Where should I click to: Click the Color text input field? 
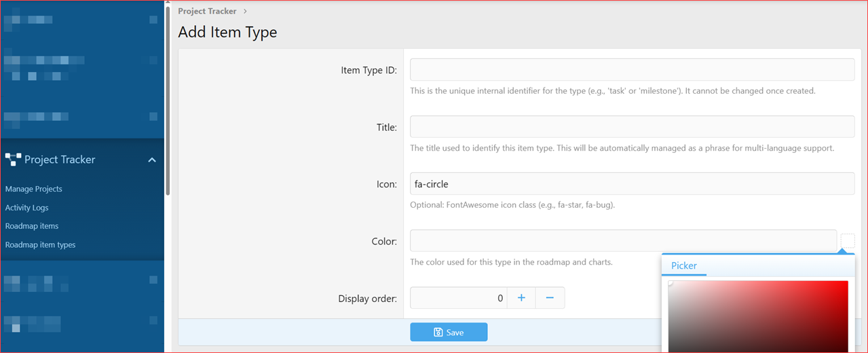click(x=623, y=241)
